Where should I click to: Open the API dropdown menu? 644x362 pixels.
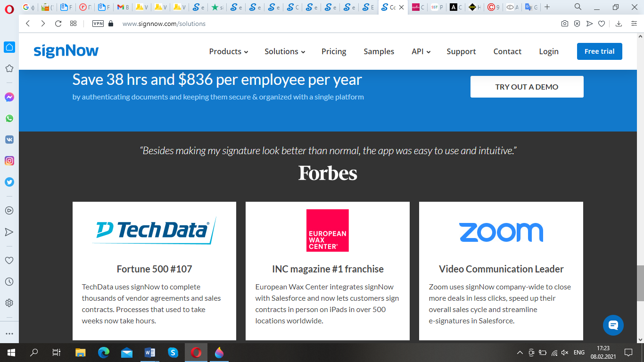point(421,51)
